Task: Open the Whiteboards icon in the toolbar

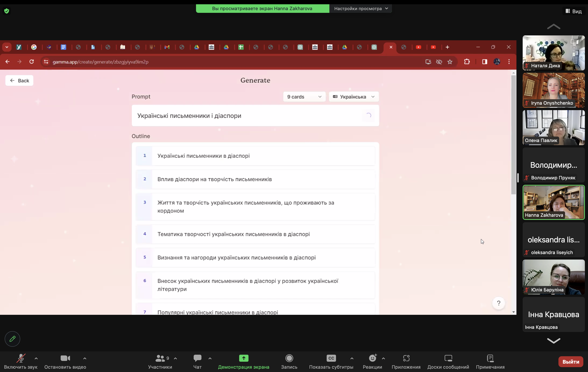Action: (x=448, y=358)
